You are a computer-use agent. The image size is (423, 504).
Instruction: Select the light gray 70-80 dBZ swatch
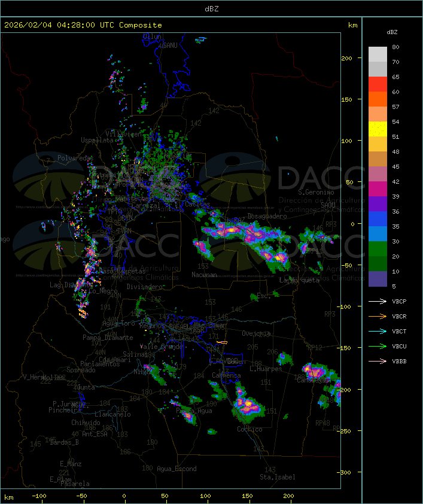click(378, 54)
